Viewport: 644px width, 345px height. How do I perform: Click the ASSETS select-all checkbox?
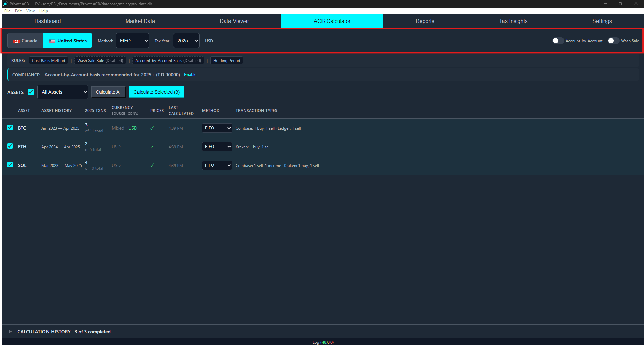pos(30,92)
